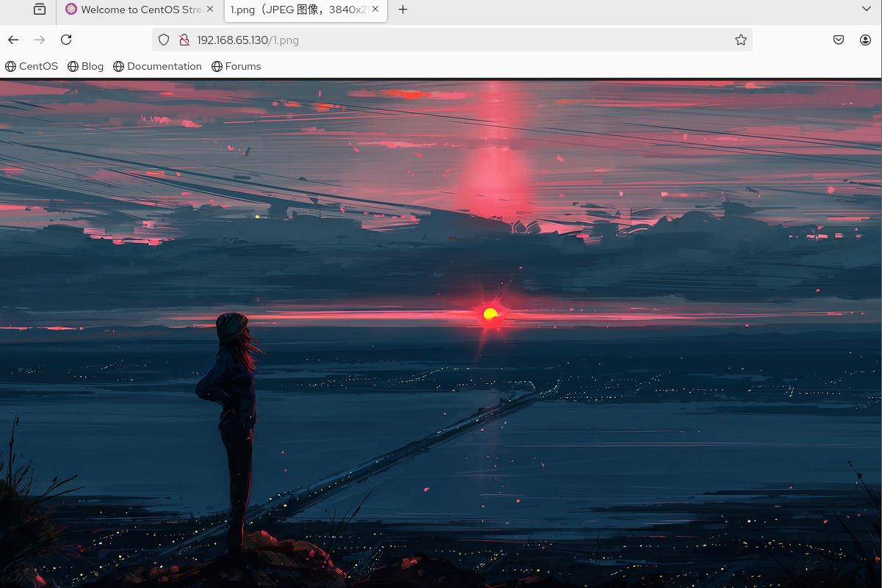The width and height of the screenshot is (882, 588).
Task: Go forward one page
Action: click(40, 40)
